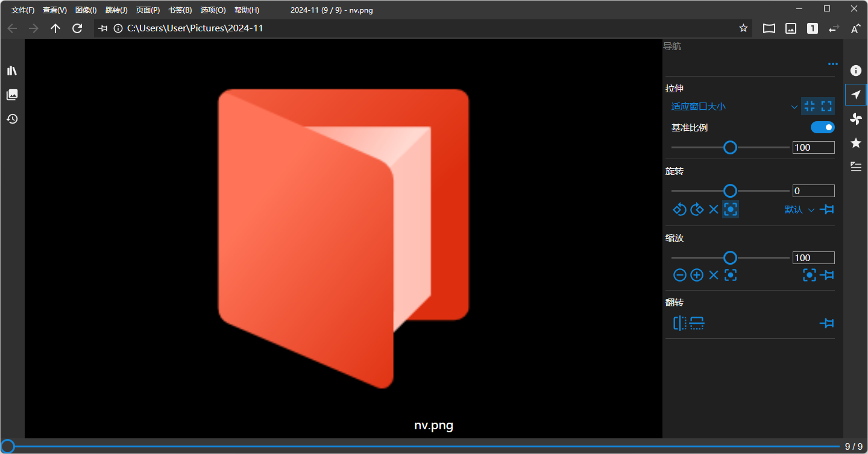Open the 页面(P) menu
This screenshot has height=454, width=868.
point(148,10)
